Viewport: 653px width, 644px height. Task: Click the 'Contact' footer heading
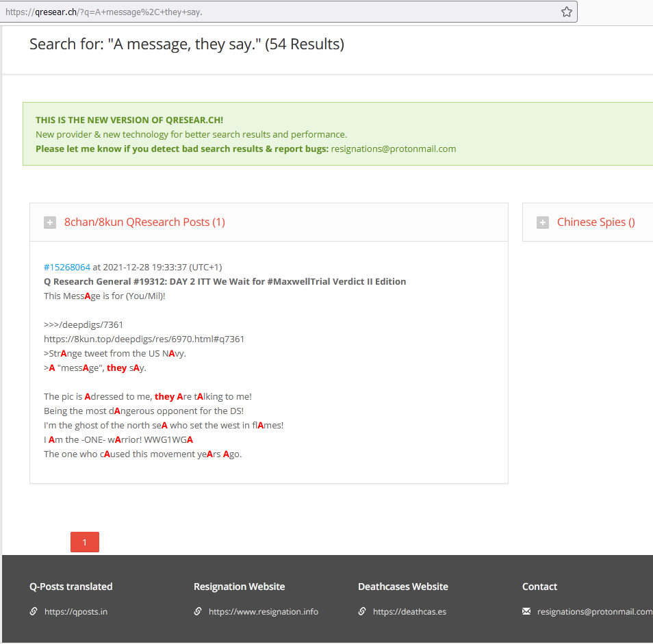pos(539,587)
